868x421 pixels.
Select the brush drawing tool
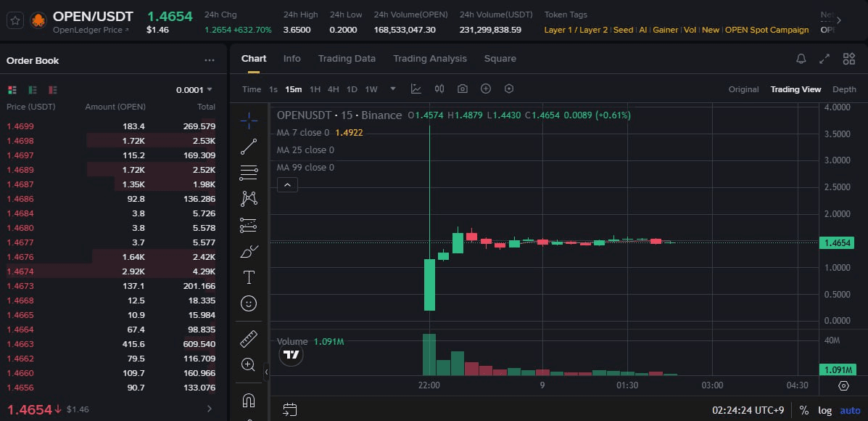tap(249, 251)
